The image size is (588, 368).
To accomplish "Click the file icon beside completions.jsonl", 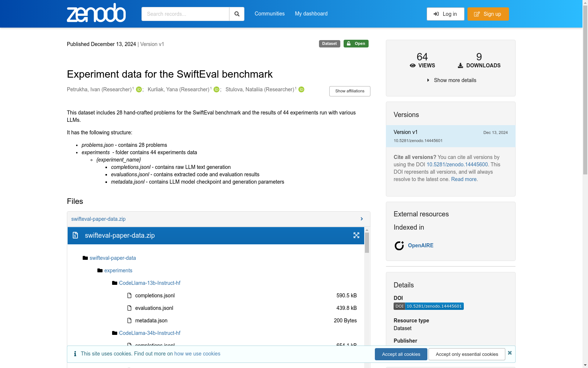I will [x=129, y=296].
